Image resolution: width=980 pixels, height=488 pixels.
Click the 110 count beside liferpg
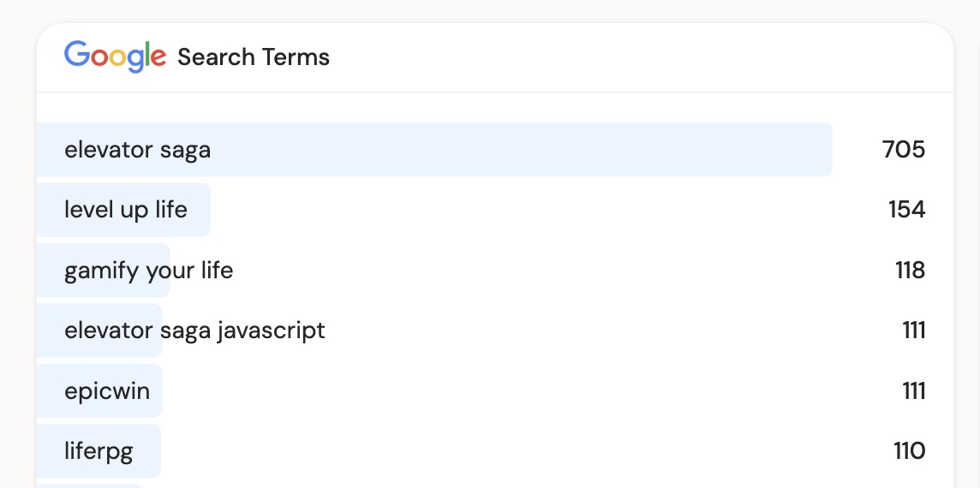[909, 451]
